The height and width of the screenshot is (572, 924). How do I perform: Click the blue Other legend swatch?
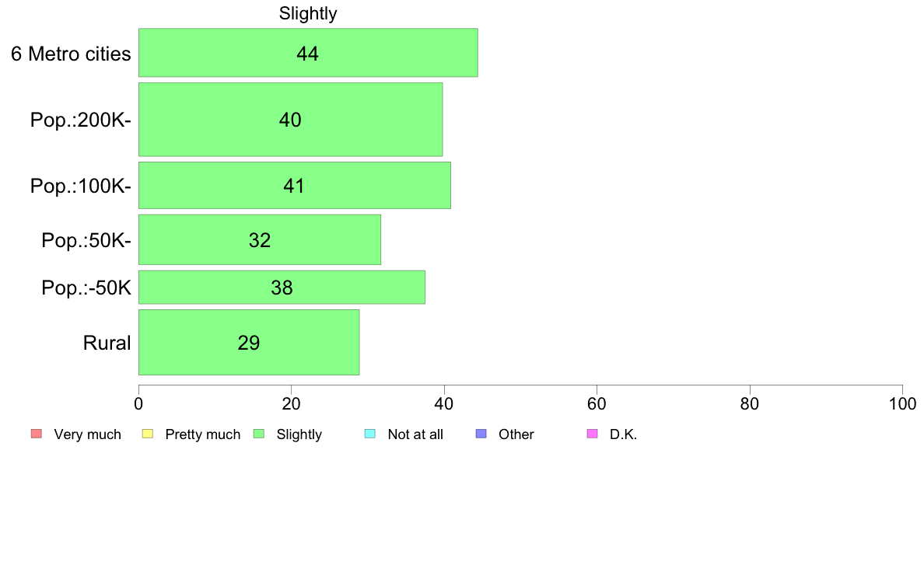click(x=481, y=434)
